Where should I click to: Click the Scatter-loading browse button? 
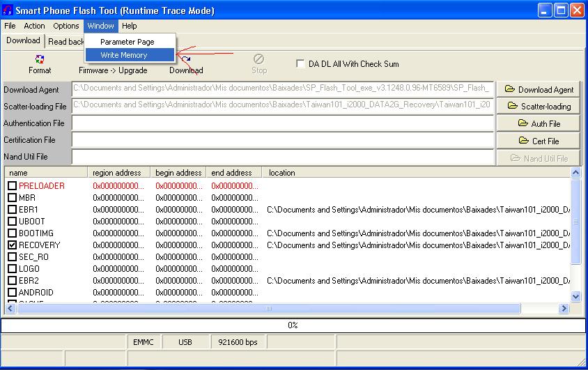coord(539,106)
